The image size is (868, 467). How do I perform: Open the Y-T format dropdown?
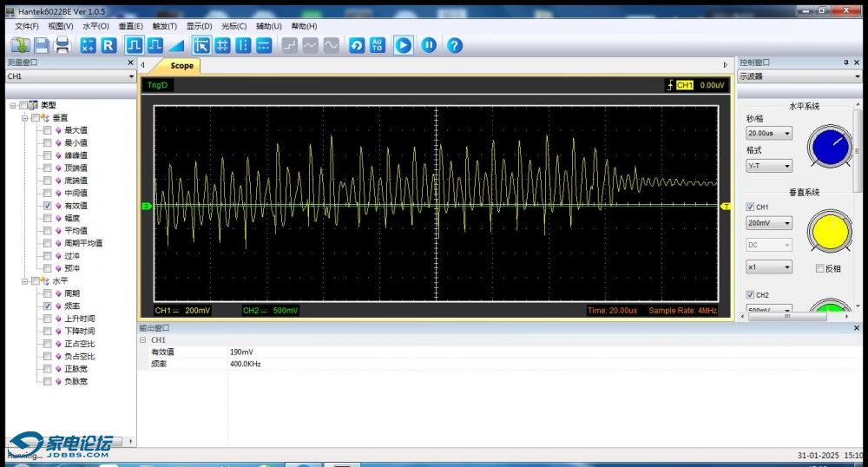(x=769, y=166)
